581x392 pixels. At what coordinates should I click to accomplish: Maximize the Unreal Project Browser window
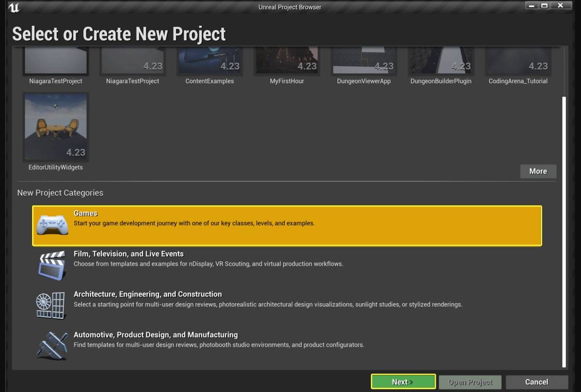(x=544, y=6)
